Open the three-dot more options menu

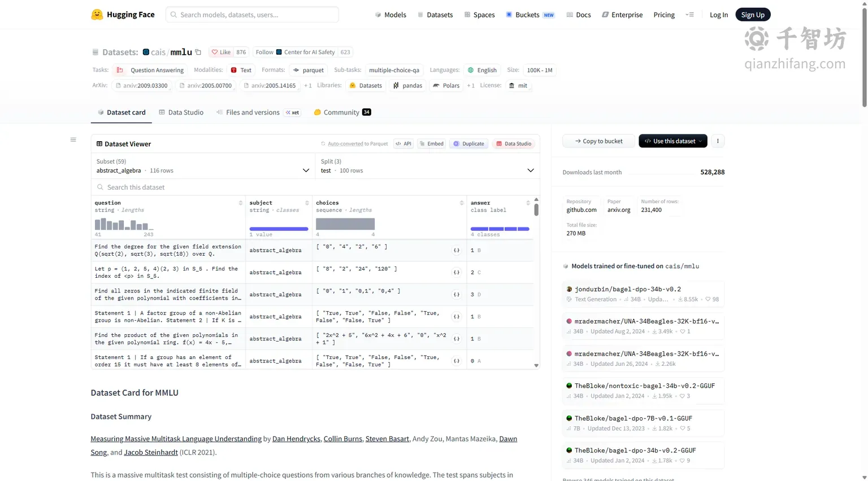(718, 141)
